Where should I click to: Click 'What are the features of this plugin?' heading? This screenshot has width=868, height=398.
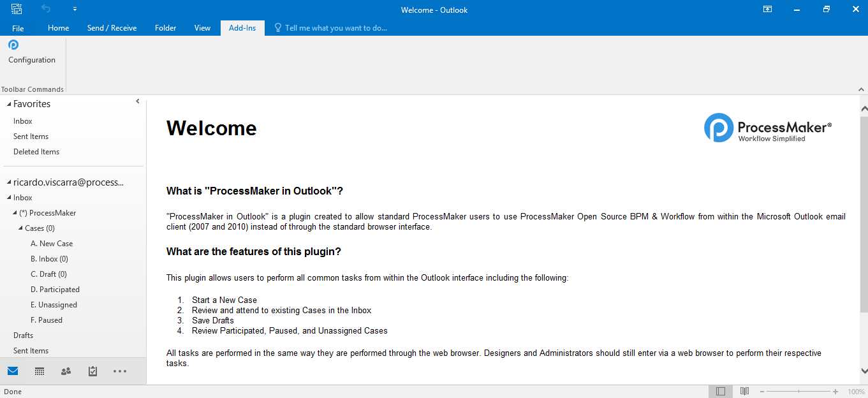tap(254, 251)
